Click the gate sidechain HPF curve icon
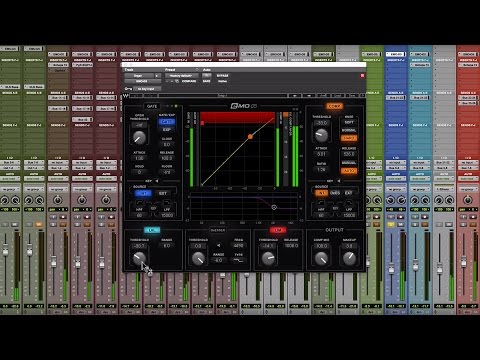This screenshot has width=480, height=360. [139, 203]
